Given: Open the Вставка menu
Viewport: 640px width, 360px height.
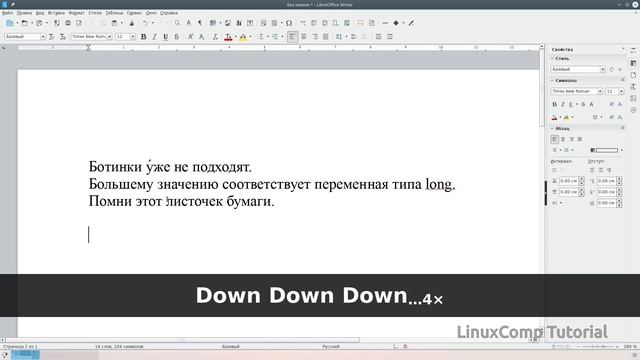Looking at the screenshot, I should [x=56, y=13].
